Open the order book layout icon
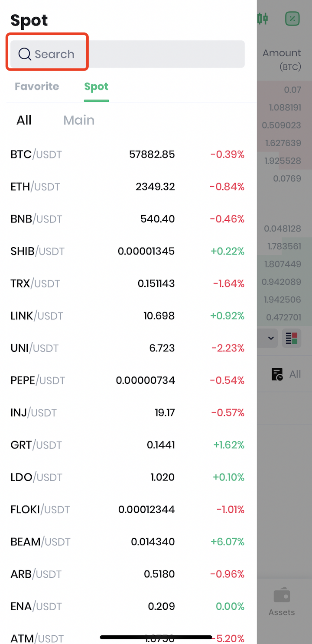312x644 pixels. point(292,338)
